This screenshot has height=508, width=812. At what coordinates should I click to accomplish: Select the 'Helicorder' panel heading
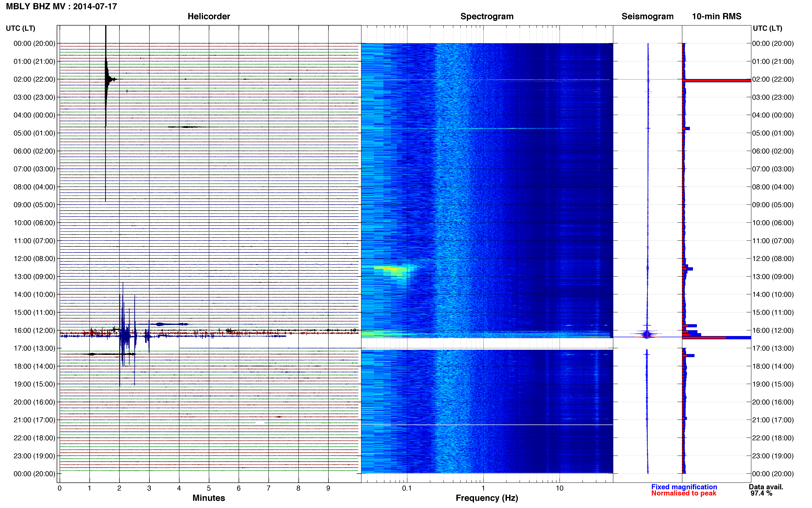click(x=209, y=16)
